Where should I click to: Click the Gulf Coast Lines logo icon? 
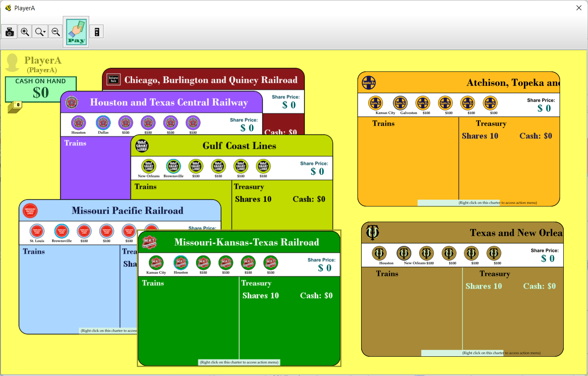click(x=142, y=146)
